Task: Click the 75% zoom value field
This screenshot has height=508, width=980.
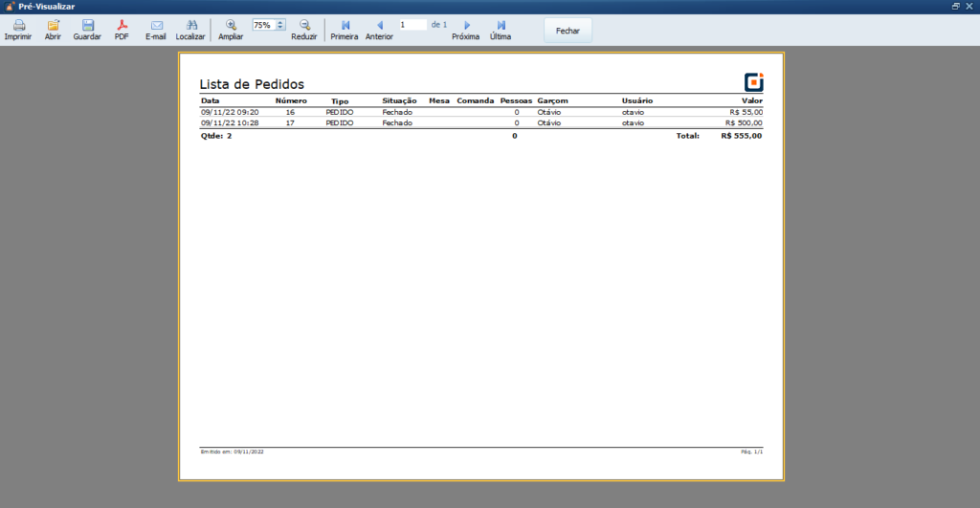Action: click(264, 25)
